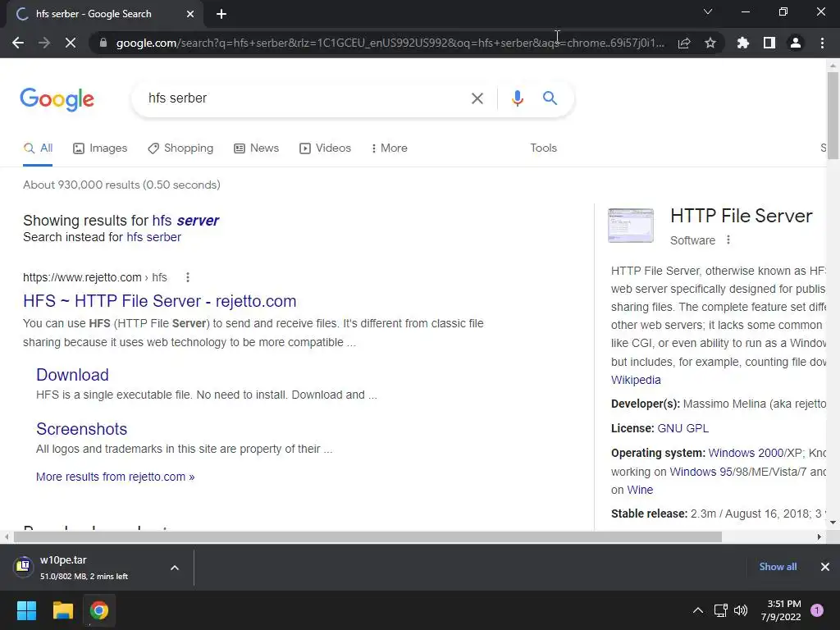Open the search Tools options

point(543,148)
